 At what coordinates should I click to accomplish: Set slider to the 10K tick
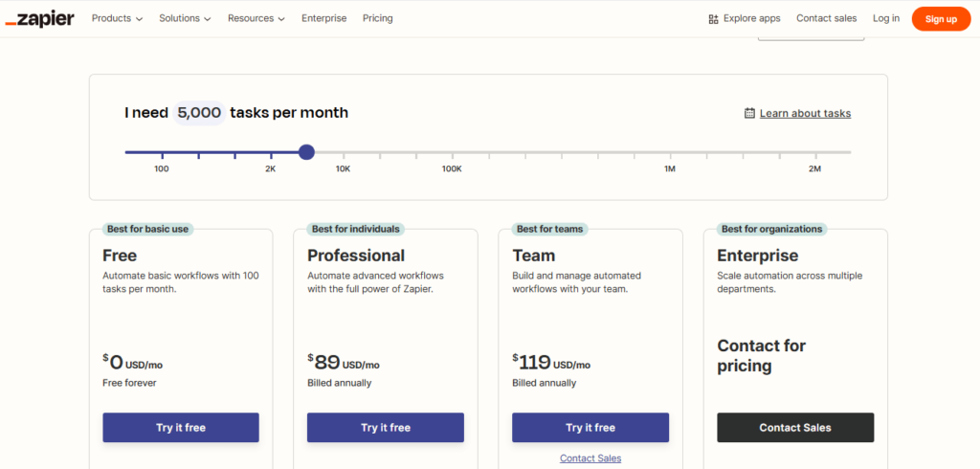coord(344,154)
